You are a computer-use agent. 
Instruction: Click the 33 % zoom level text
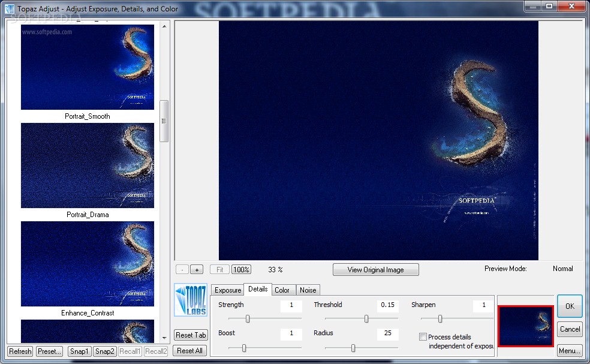point(275,269)
